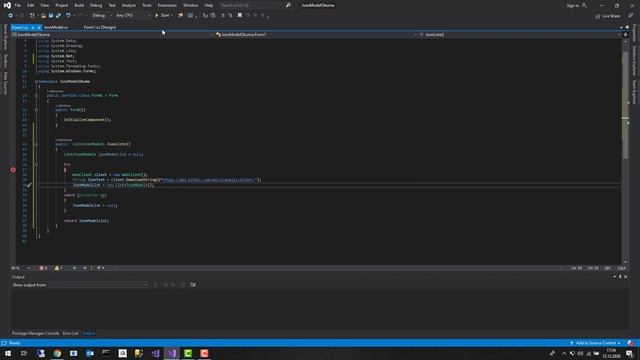Toggle word wrap in Output panel

pos(193,285)
